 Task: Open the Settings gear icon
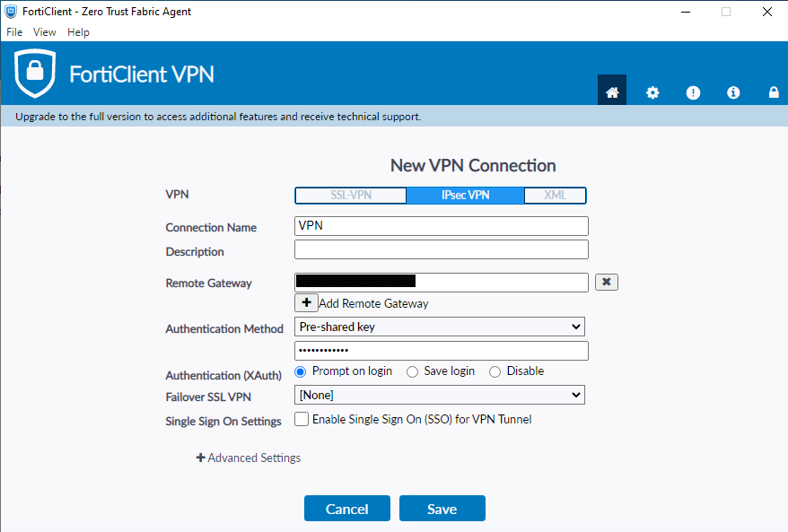tap(652, 92)
